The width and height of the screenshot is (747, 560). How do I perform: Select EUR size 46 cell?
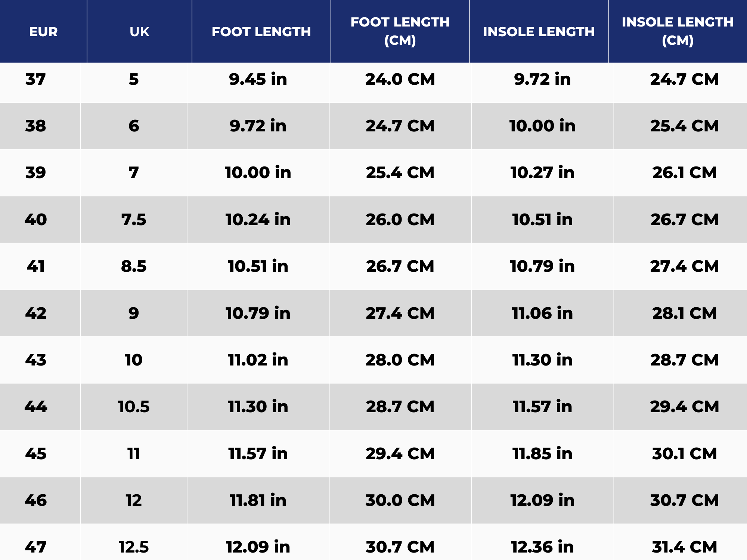pos(36,501)
